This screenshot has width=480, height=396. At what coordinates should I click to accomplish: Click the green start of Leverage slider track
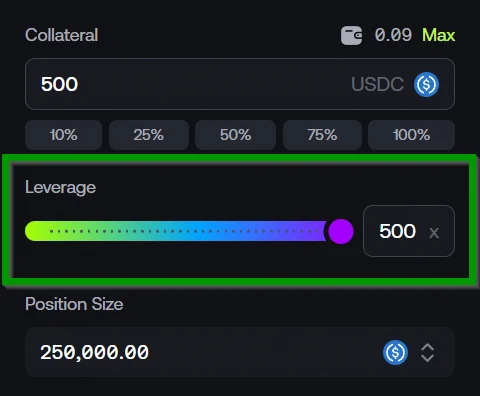[x=37, y=231]
